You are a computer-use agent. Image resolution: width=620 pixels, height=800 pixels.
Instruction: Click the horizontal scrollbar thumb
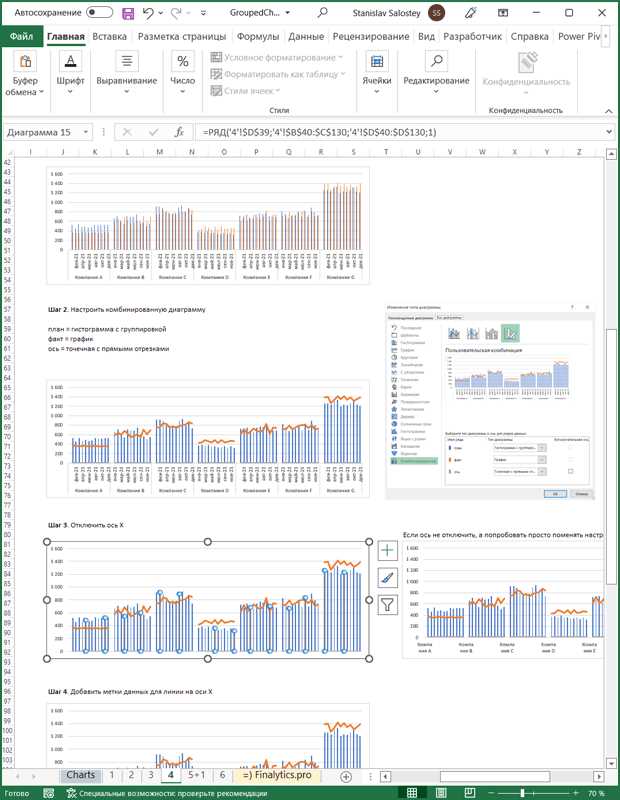(495, 777)
